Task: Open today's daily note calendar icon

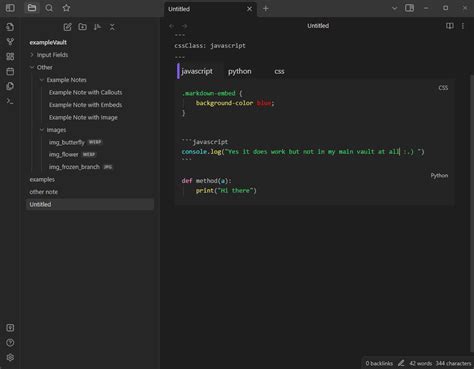Action: 10,71
